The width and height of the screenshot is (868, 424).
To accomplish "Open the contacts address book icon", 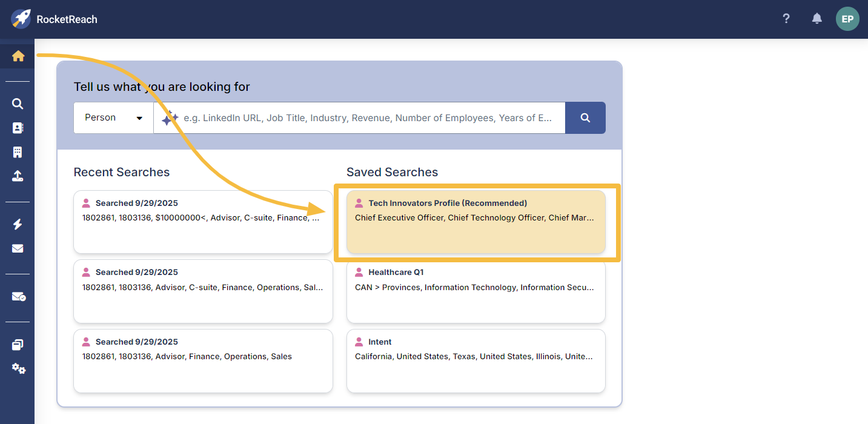I will click(x=18, y=128).
